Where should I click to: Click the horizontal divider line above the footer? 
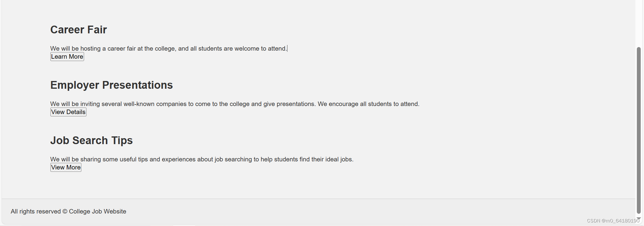point(318,199)
